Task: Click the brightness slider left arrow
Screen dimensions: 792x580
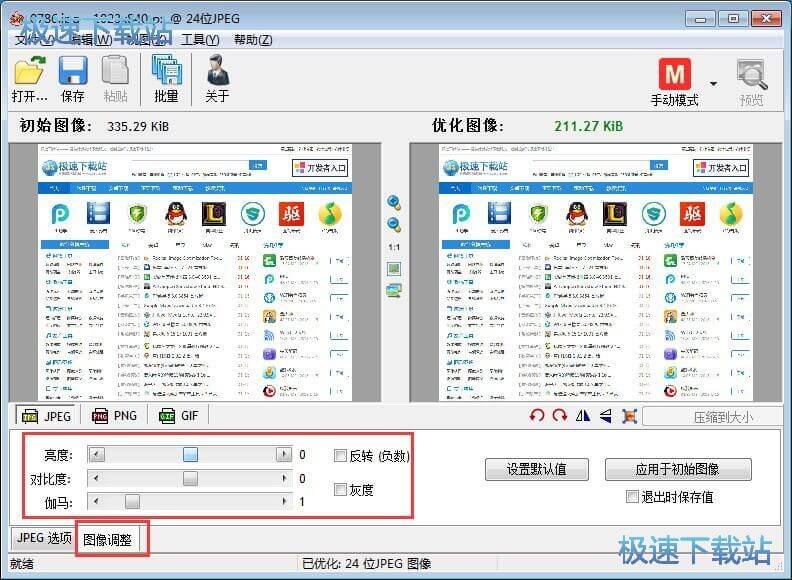Action: point(96,454)
